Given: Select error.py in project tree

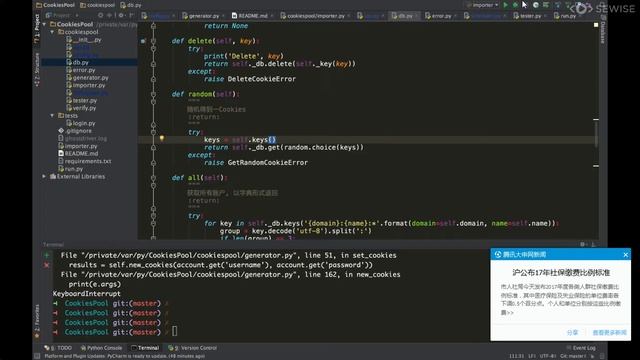Looking at the screenshot, I should [81, 70].
